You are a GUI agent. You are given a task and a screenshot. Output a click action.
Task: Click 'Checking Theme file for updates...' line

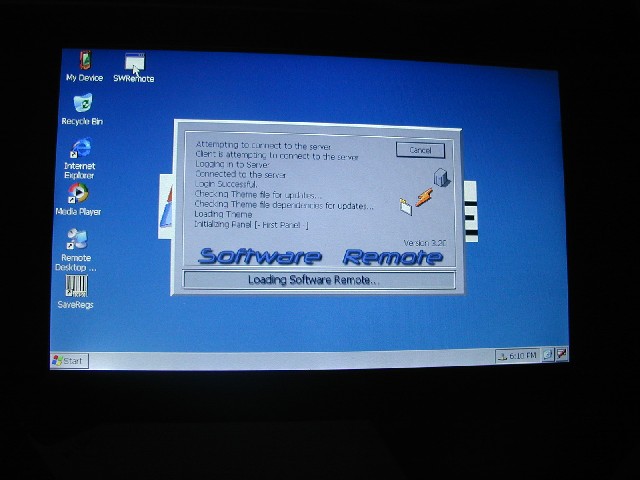click(258, 194)
